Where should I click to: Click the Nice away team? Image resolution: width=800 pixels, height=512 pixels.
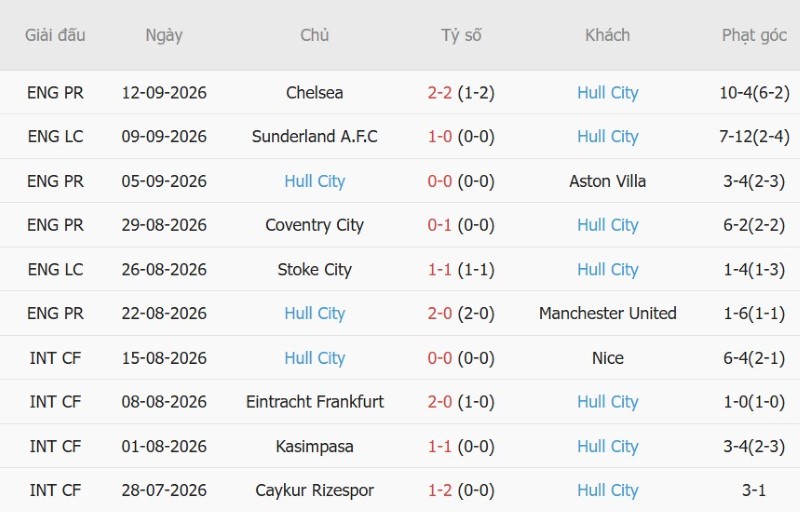click(608, 358)
